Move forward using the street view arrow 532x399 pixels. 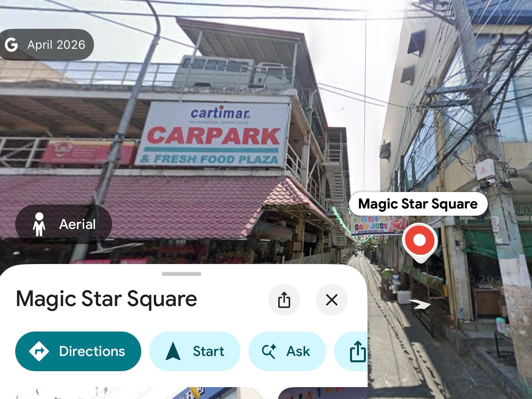[x=419, y=304]
